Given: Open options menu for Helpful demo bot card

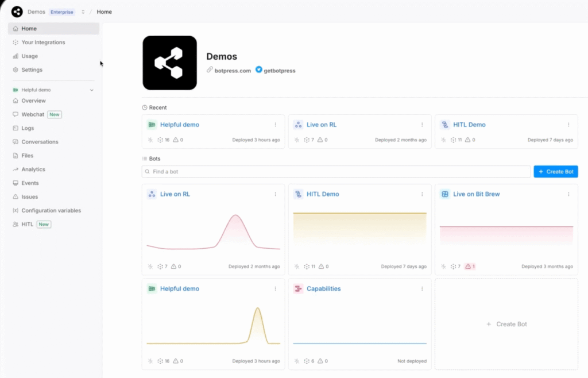Looking at the screenshot, I should pyautogui.click(x=275, y=288).
